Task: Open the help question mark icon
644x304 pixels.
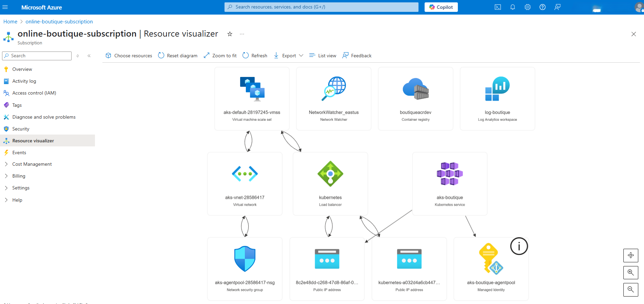Action: [x=543, y=7]
